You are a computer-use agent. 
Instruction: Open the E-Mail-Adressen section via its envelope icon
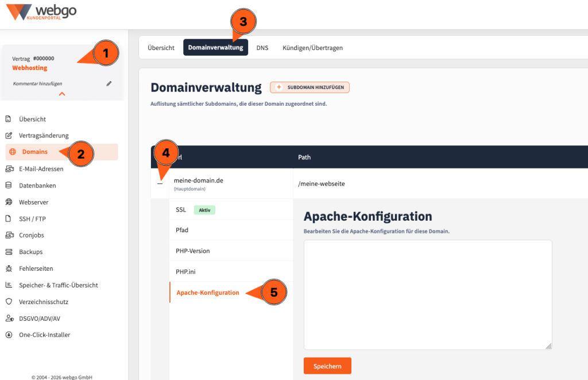pos(8,168)
